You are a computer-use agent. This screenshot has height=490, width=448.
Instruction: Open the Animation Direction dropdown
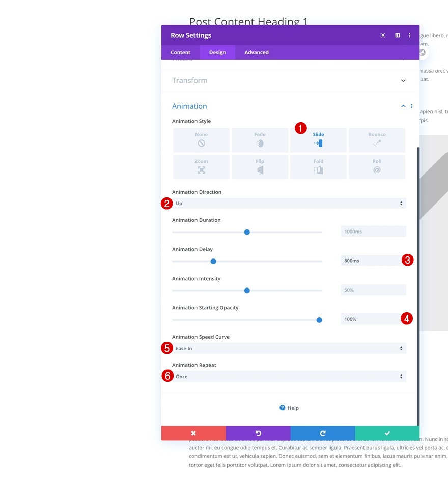pyautogui.click(x=289, y=204)
